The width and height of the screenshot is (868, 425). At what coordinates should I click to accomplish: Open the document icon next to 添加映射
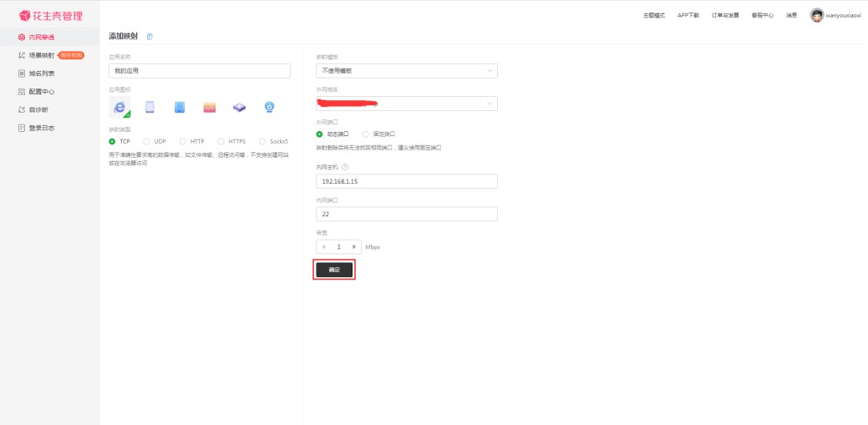coord(150,37)
